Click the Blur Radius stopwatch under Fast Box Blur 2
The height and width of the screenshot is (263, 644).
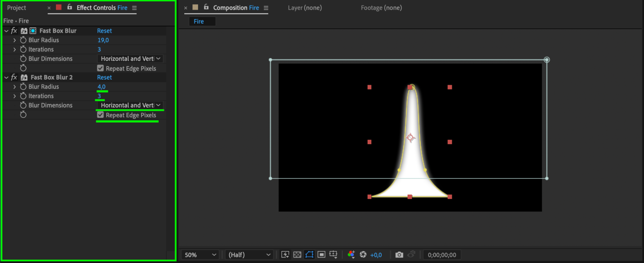tap(23, 87)
